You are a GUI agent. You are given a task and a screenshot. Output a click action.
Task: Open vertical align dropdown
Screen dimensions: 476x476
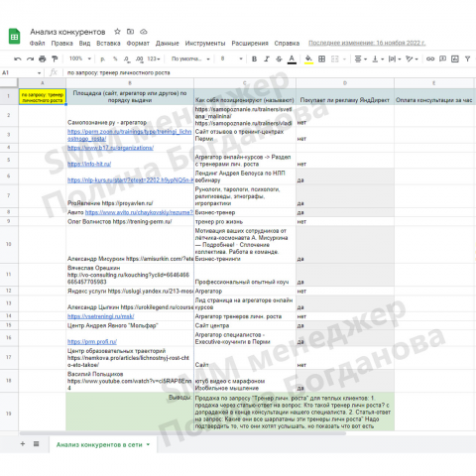tap(378, 59)
